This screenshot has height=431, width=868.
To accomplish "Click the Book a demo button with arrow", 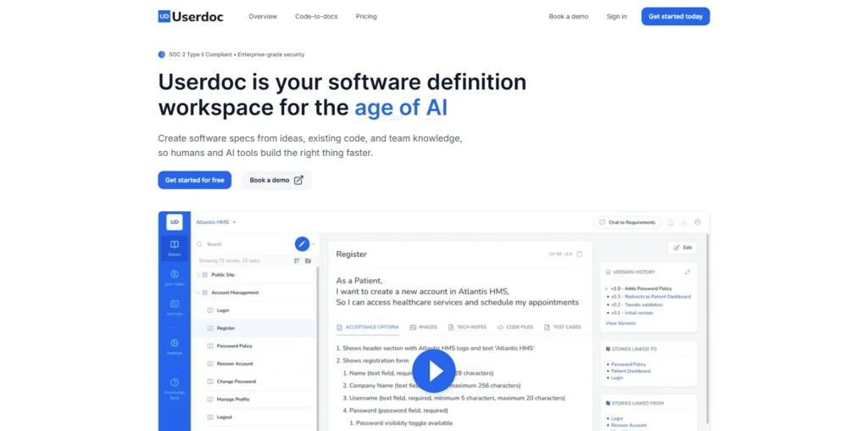I will (276, 180).
